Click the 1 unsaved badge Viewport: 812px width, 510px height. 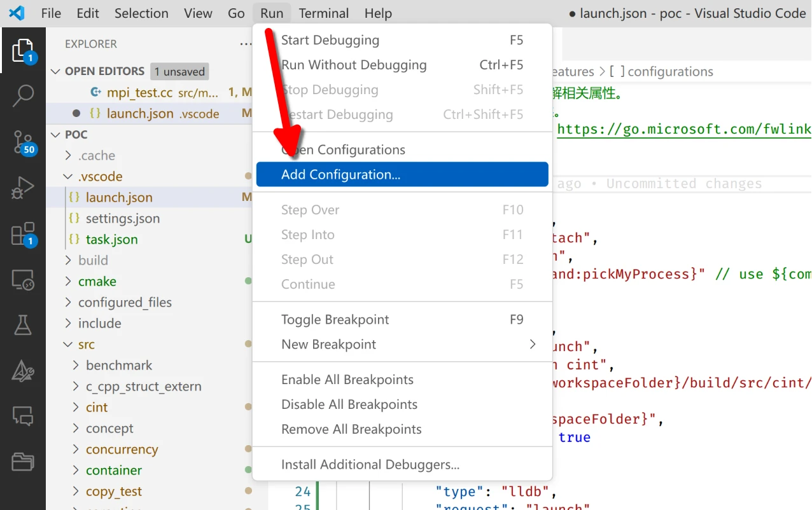[179, 71]
